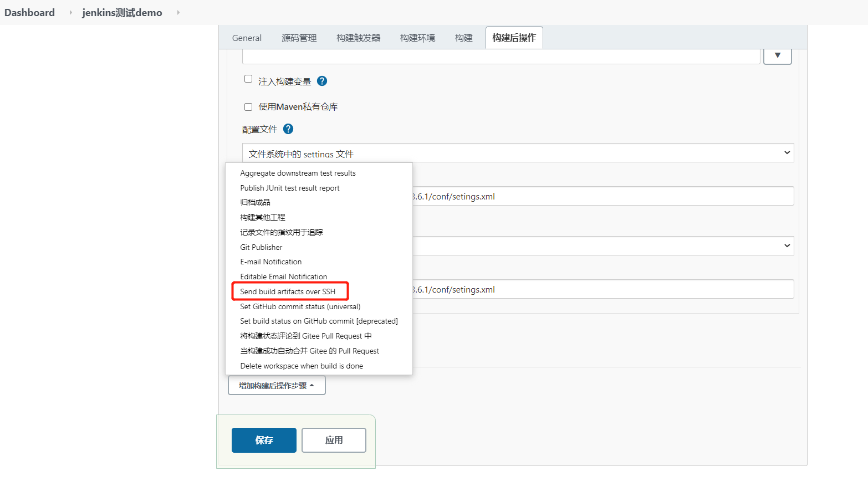Click the second conf/setings.xml path field
The height and width of the screenshot is (481, 868).
pos(603,289)
